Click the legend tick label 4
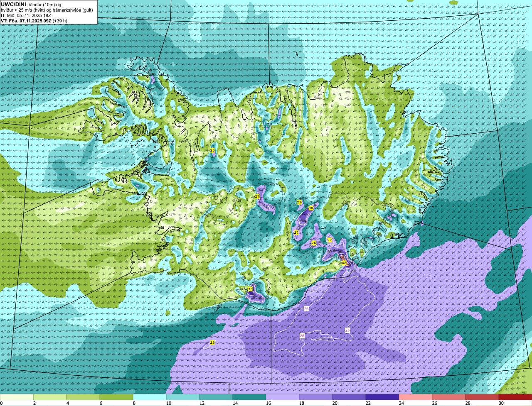The height and width of the screenshot is (406, 532). tap(68, 403)
